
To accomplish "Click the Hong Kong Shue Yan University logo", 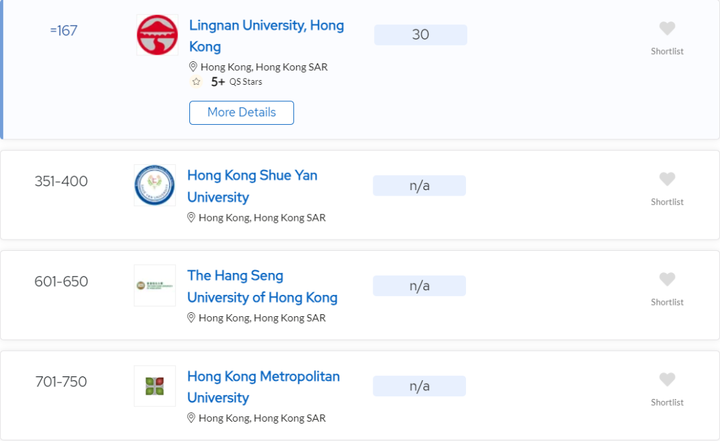I will (154, 186).
